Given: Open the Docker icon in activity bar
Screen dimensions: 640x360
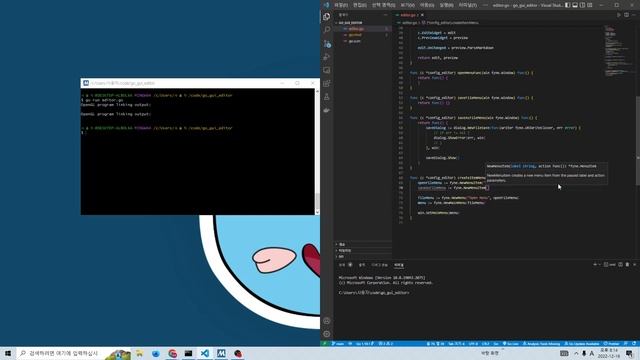Looking at the screenshot, I should tap(327, 110).
